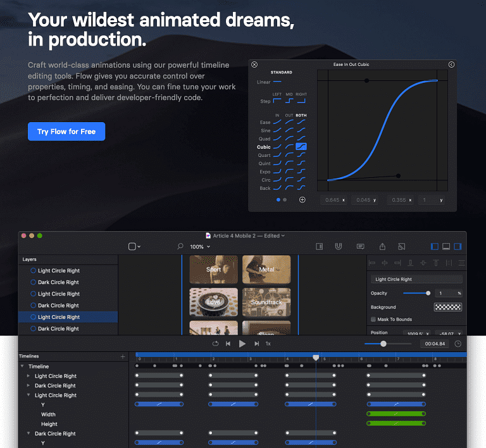
Task: Select the Quart Out curve icon
Action: [289, 155]
